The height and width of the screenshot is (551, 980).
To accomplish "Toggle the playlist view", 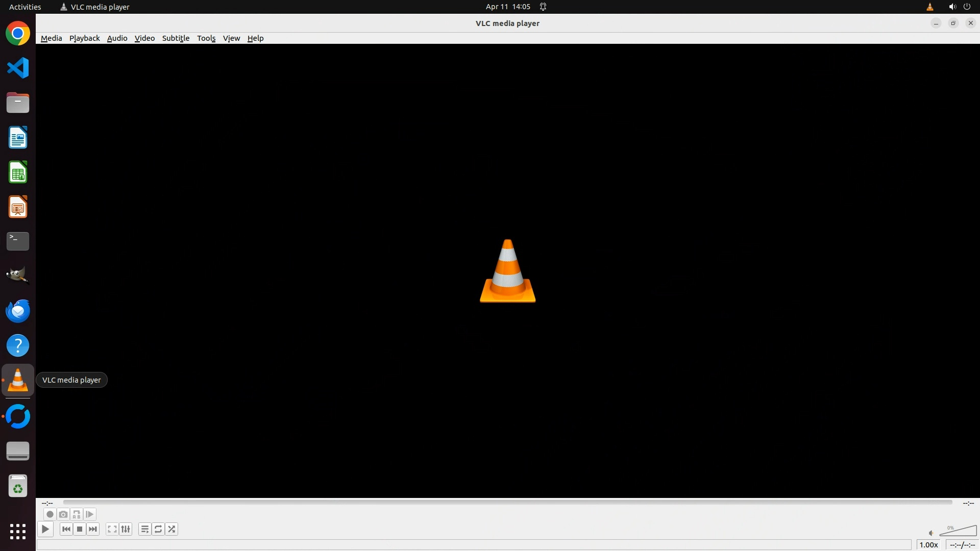I will (x=145, y=529).
